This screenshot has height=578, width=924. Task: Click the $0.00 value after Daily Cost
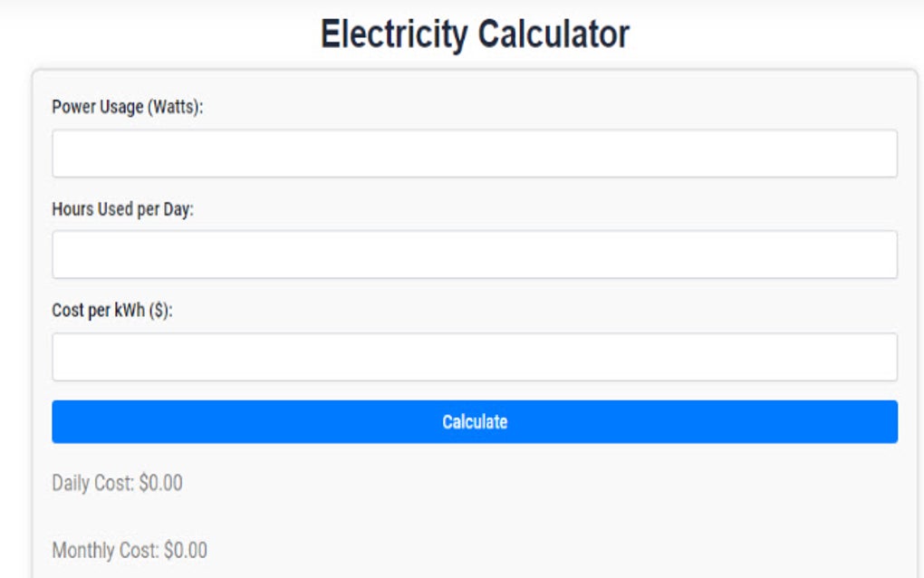[x=159, y=483]
